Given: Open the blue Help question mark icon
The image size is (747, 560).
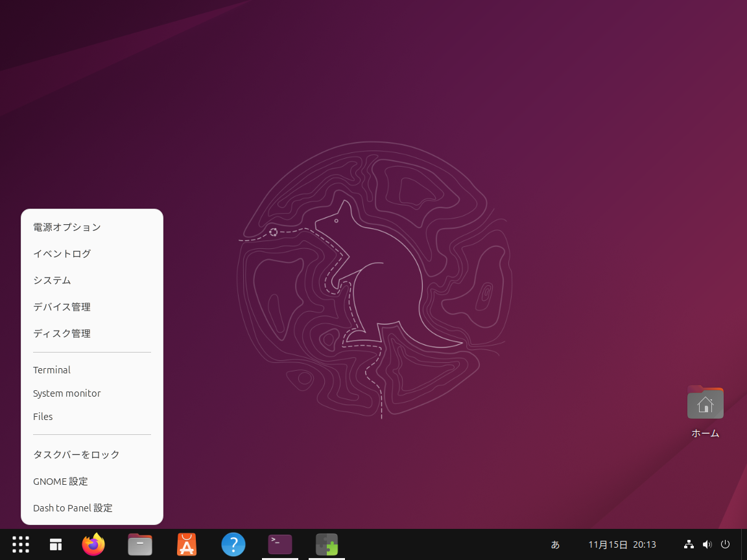Looking at the screenshot, I should point(233,544).
